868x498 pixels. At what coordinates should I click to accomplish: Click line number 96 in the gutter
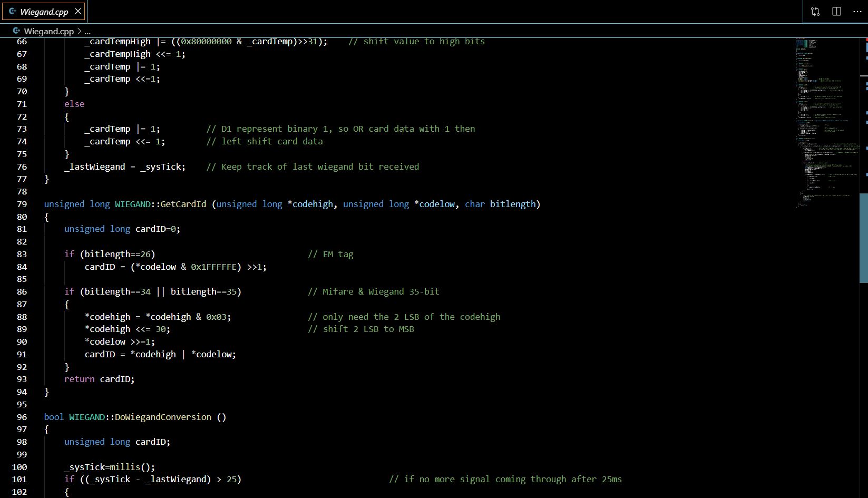[22, 417]
